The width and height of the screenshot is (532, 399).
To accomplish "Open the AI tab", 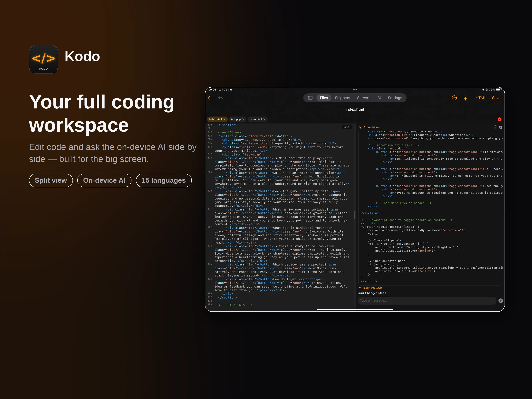I will click(x=379, y=98).
